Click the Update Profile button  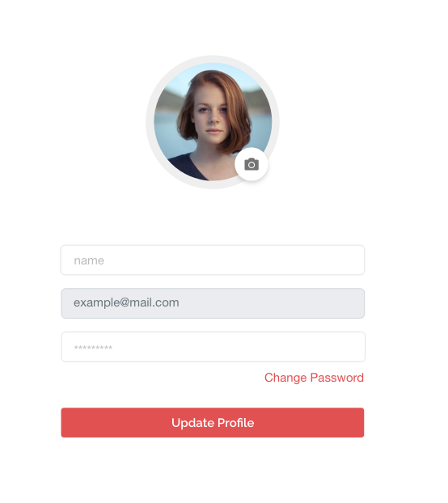point(213,423)
